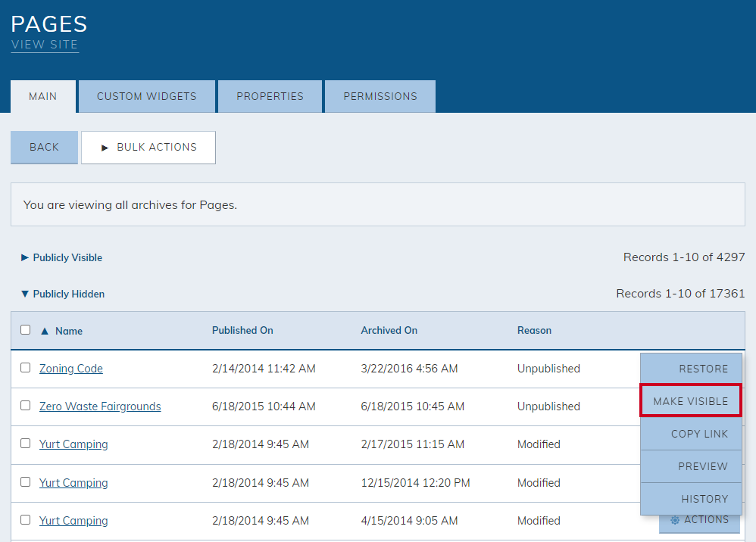This screenshot has height=542, width=756.
Task: Sort by the Archived On column
Action: pos(389,331)
